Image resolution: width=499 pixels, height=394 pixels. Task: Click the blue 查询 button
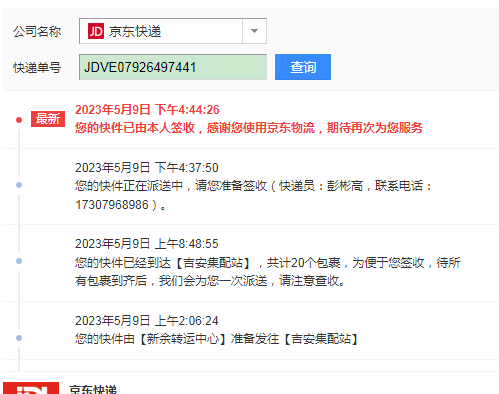303,67
